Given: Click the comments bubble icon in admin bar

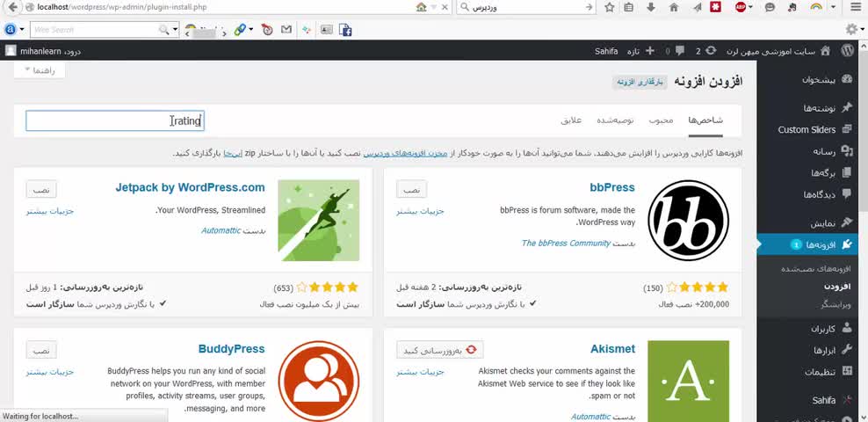Looking at the screenshot, I should pyautogui.click(x=680, y=51).
